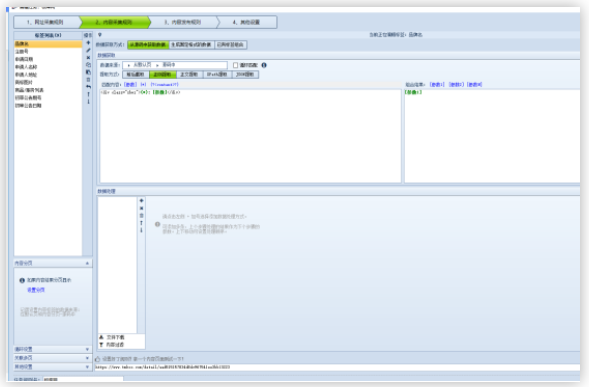Click the pencil edit tag icon
589x387 pixels.
(x=88, y=50)
